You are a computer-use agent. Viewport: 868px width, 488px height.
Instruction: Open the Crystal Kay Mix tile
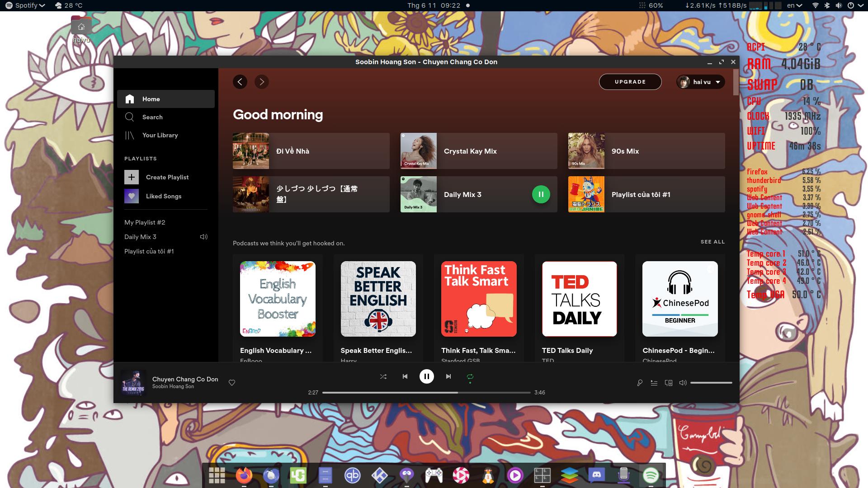pos(479,151)
